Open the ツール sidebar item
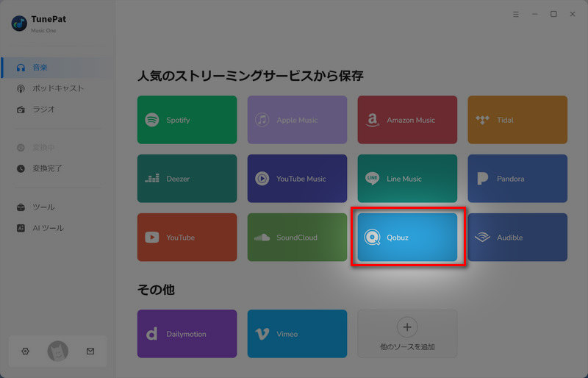The width and height of the screenshot is (588, 378). 57,207
